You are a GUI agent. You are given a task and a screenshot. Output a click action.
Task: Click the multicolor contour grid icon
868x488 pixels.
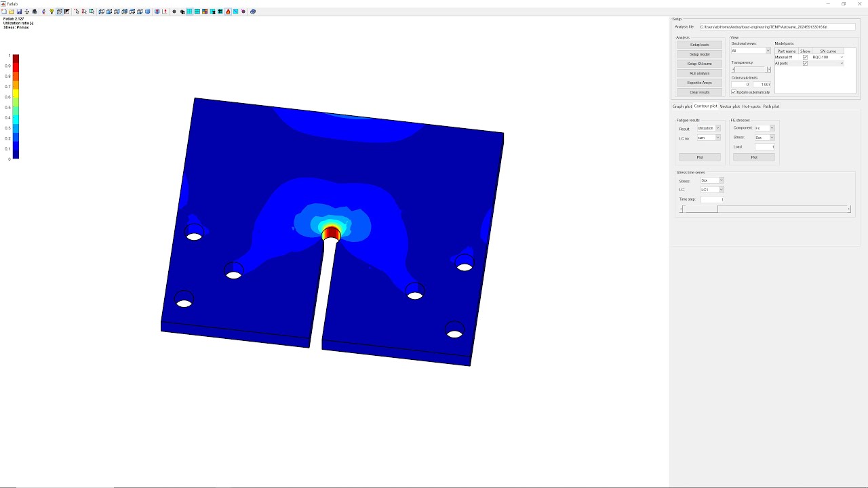point(205,12)
